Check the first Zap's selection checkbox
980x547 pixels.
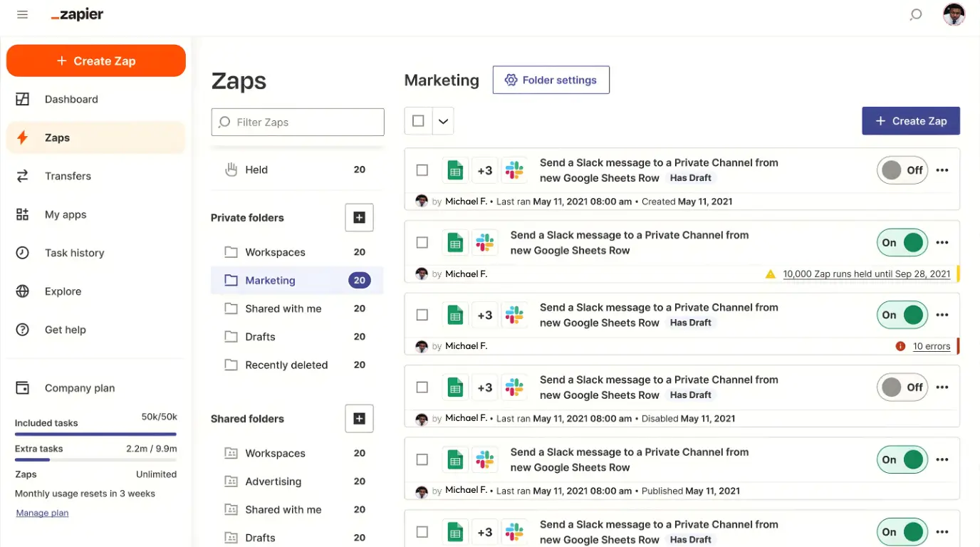click(422, 170)
